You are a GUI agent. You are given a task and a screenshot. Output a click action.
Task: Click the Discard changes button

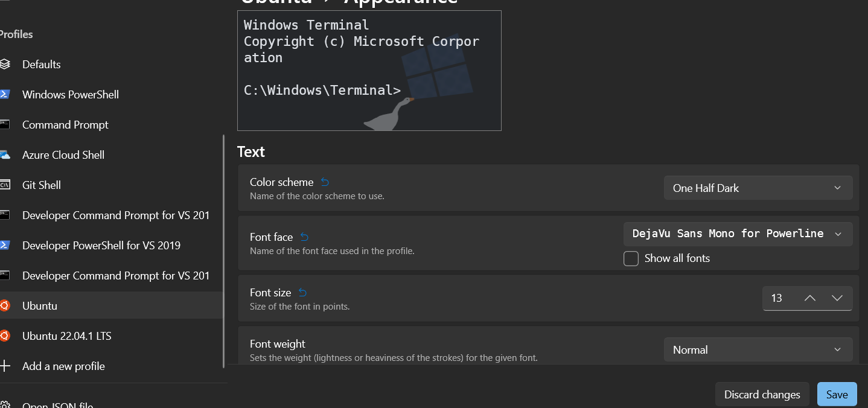(762, 395)
